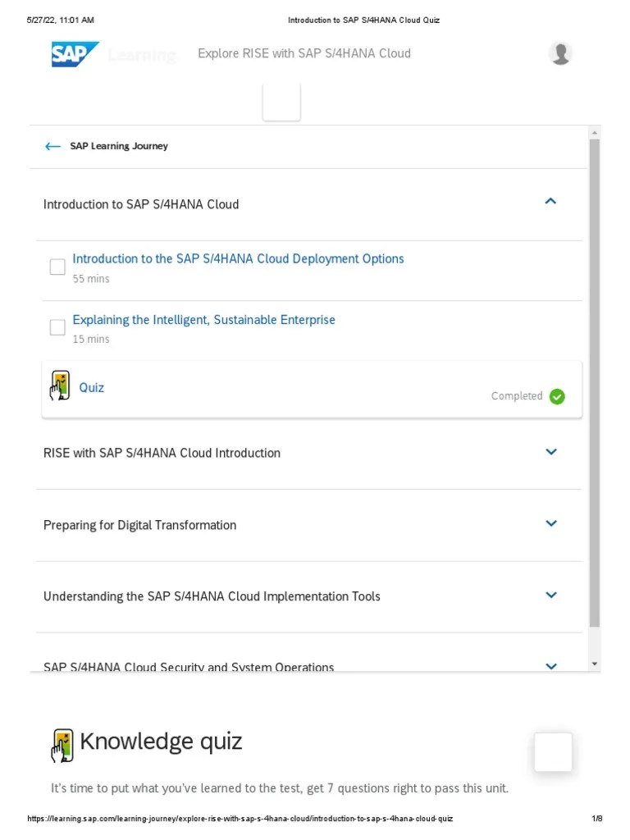Image resolution: width=630 pixels, height=840 pixels.
Task: Collapse the Introduction to SAP S/4HANA Cloud section
Action: pyautogui.click(x=550, y=201)
